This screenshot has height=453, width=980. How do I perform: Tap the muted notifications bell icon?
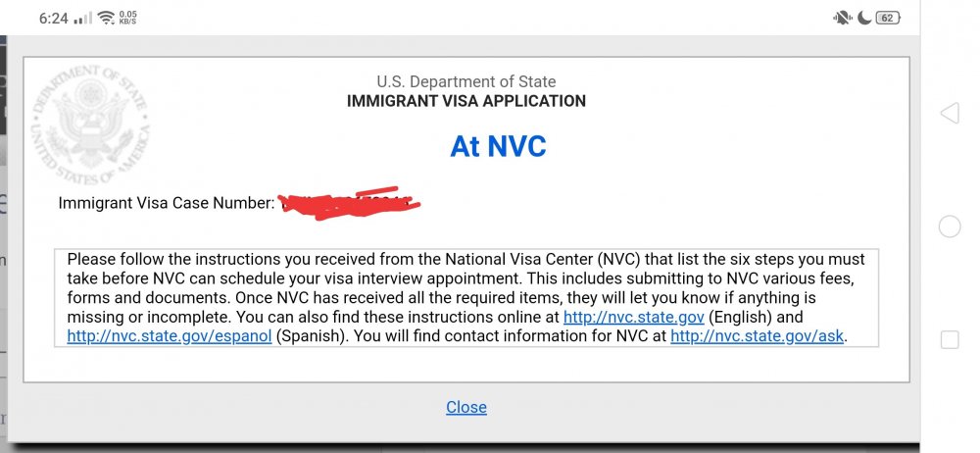click(x=842, y=19)
